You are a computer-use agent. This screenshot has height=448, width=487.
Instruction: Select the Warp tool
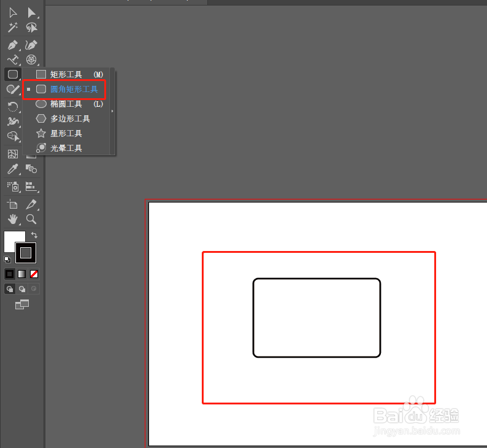click(13, 122)
